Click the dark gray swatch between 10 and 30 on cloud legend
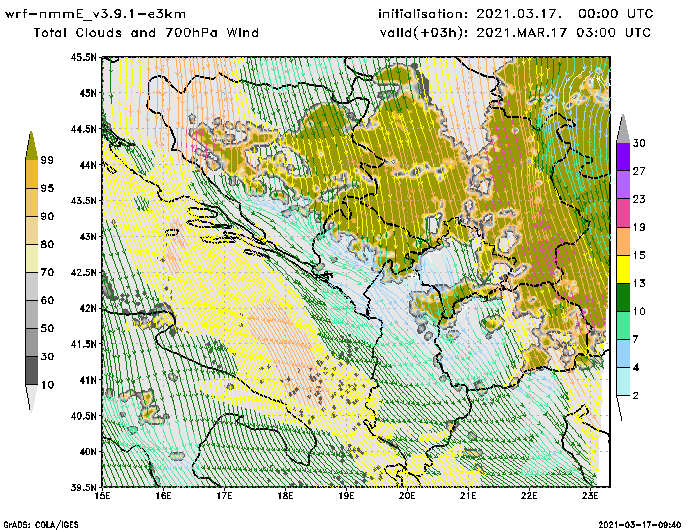This screenshot has height=530, width=700. click(x=31, y=371)
